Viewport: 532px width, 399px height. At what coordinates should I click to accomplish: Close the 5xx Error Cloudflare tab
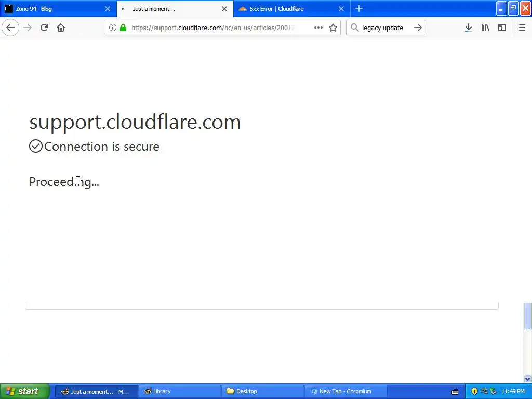pos(341,9)
